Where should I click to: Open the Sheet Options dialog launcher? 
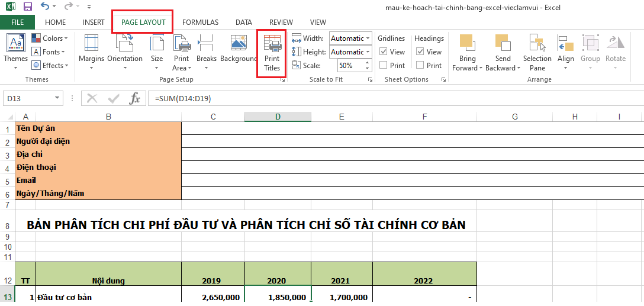(443, 80)
